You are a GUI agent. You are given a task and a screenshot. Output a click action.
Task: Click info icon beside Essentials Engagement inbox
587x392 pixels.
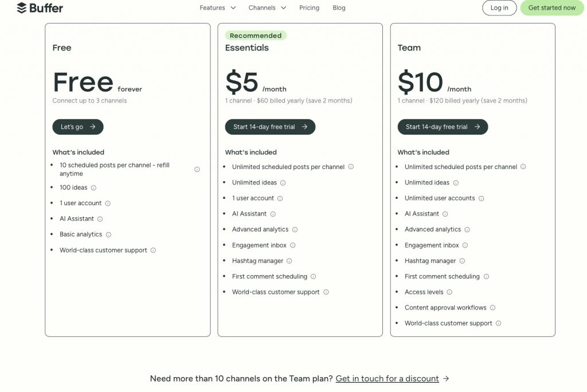pos(292,245)
